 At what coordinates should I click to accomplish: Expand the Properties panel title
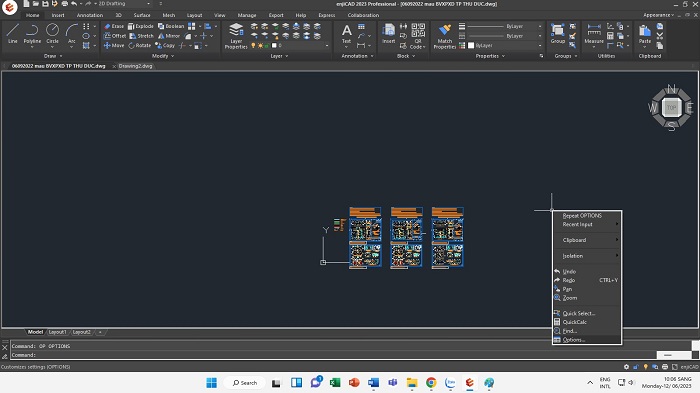point(490,56)
